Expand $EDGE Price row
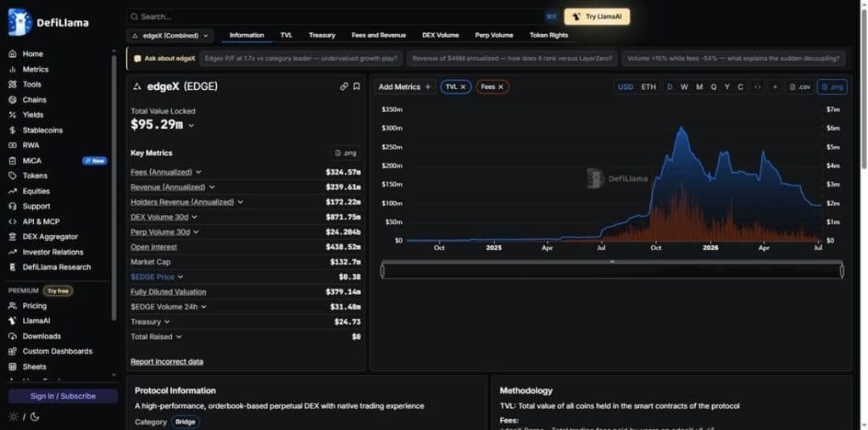The width and height of the screenshot is (868, 430). pyautogui.click(x=181, y=277)
